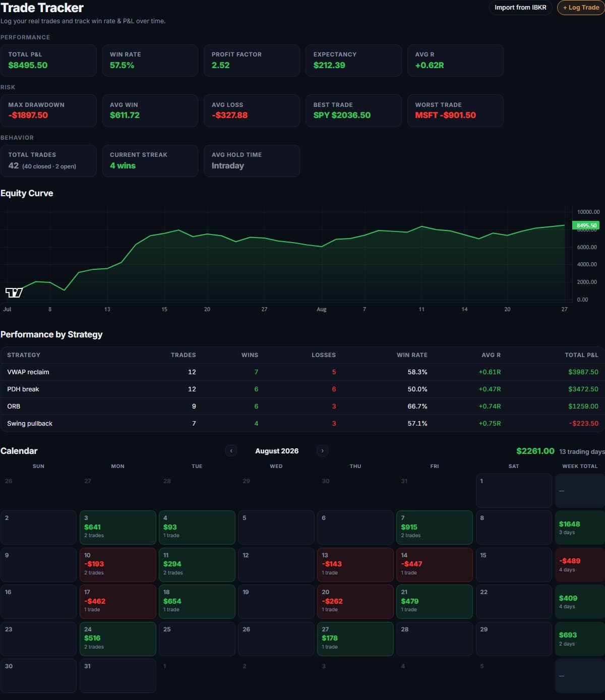
Task: Click calendar day 1 Saturday cell
Action: tap(514, 491)
